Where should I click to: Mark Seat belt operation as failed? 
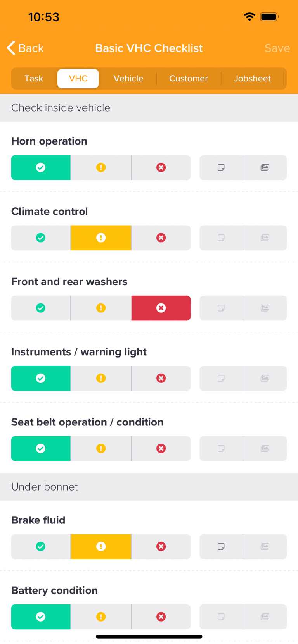pyautogui.click(x=161, y=448)
